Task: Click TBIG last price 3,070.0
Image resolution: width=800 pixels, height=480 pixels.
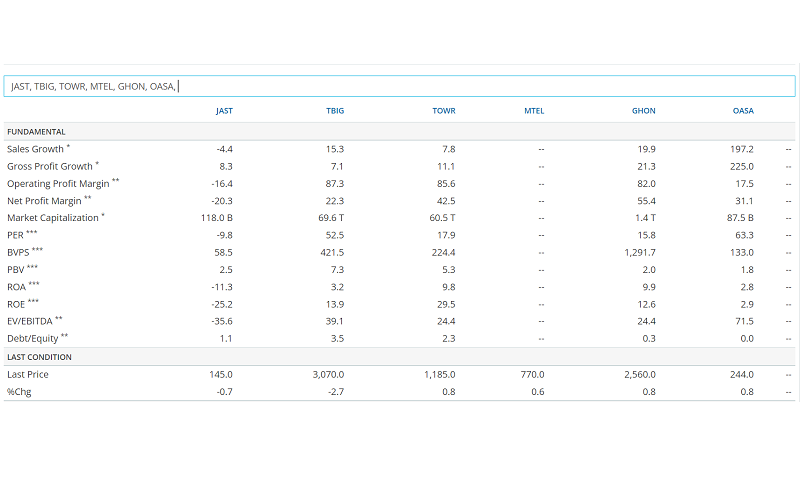Action: 329,374
